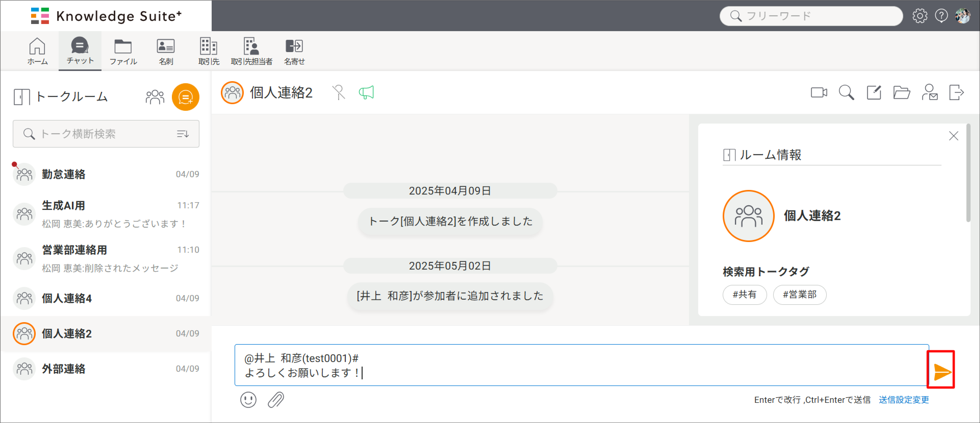The height and width of the screenshot is (423, 980).
Task: Create new talk room with orange button
Action: click(x=185, y=97)
